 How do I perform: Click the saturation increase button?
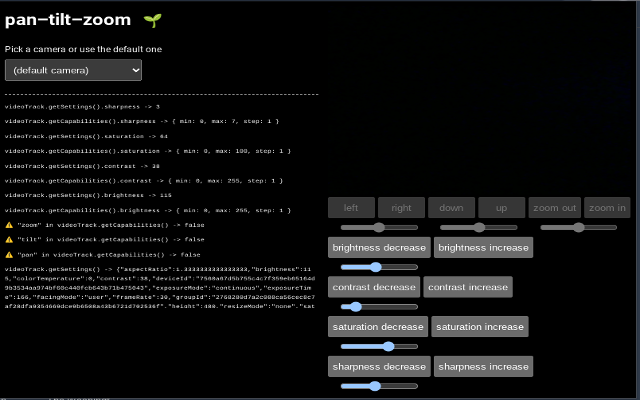[480, 327]
